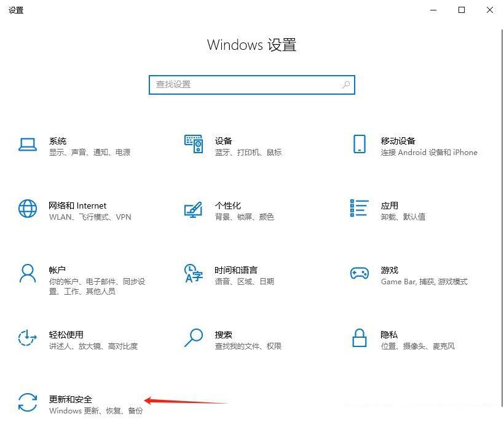Click text Game Bar, 捕获, 游戏模式
The height and width of the screenshot is (435, 504).
point(424,282)
